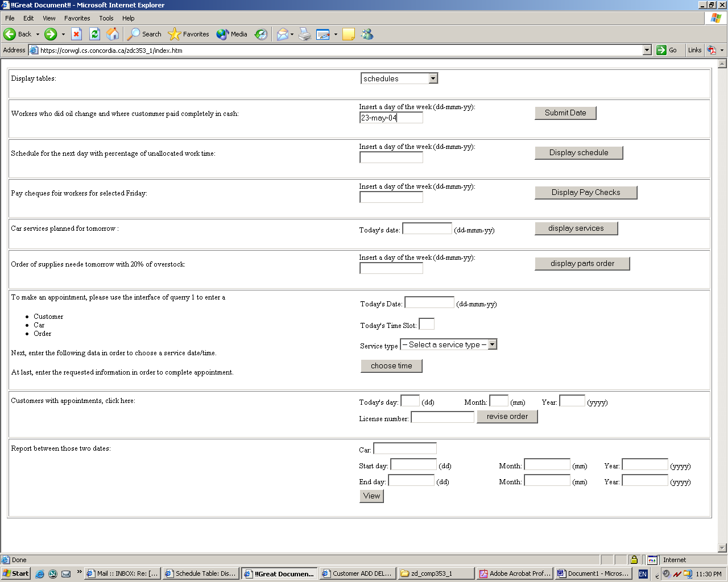Switch to Document1 Microsoft Word taskbar window
Viewport: 728px width, 582px height.
point(593,574)
